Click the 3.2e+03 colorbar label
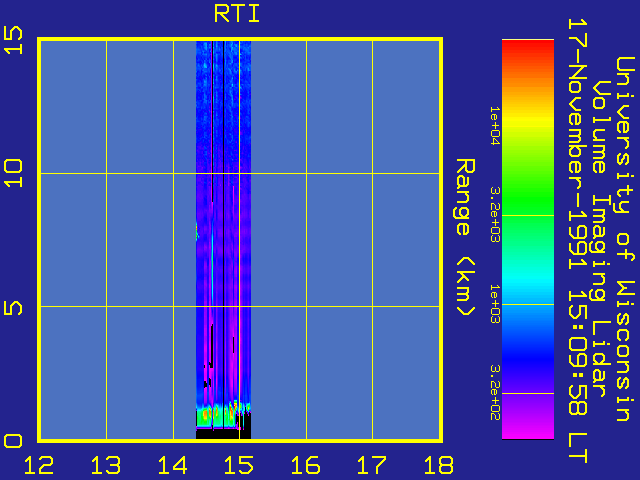The height and width of the screenshot is (480, 640). pos(495,214)
